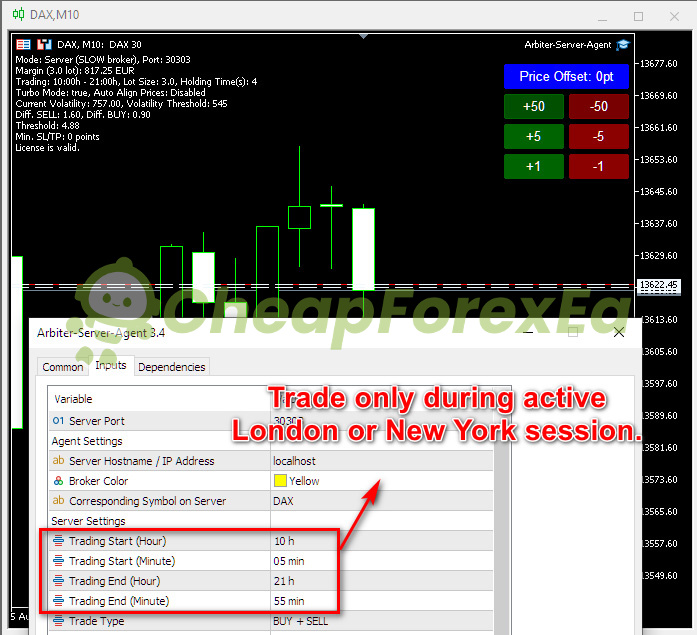The image size is (697, 635).
Task: Click the chart shift triangle marker at top
Action: coord(363,36)
